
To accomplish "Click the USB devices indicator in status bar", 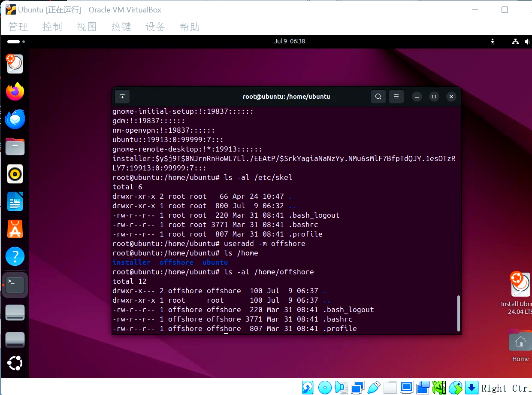I will (374, 387).
